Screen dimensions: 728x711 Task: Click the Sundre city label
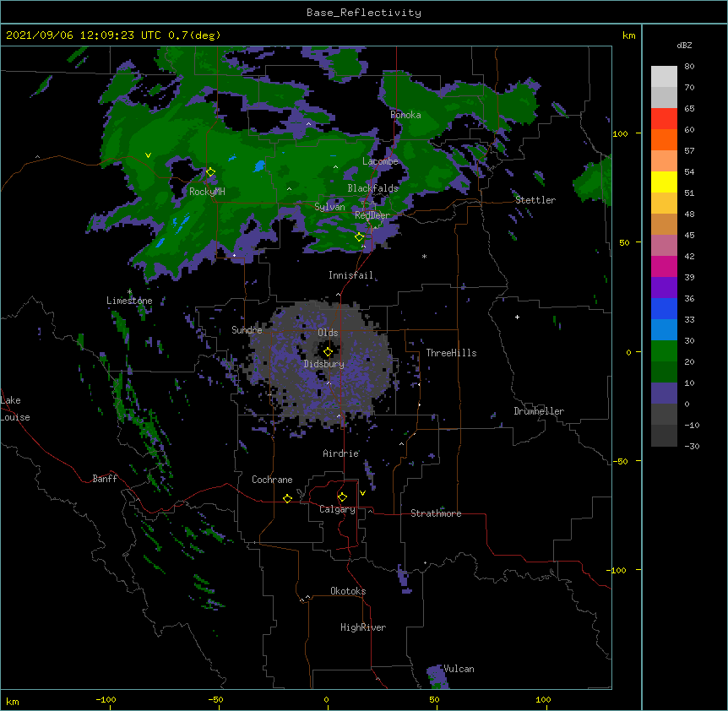[x=247, y=330]
